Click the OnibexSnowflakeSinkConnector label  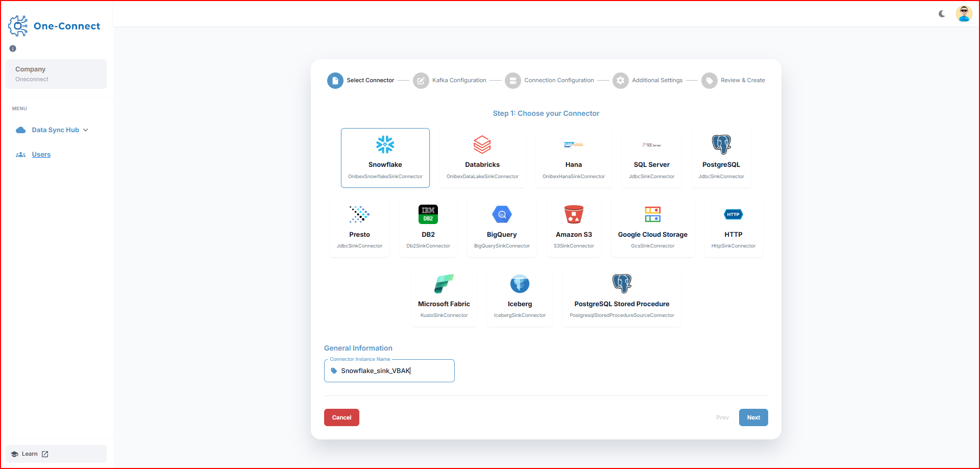click(x=385, y=177)
